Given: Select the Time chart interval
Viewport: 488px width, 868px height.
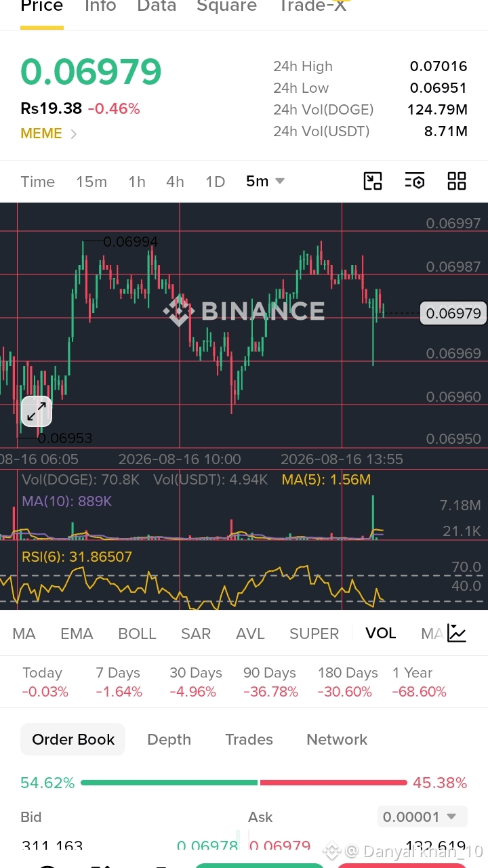Looking at the screenshot, I should click(37, 182).
